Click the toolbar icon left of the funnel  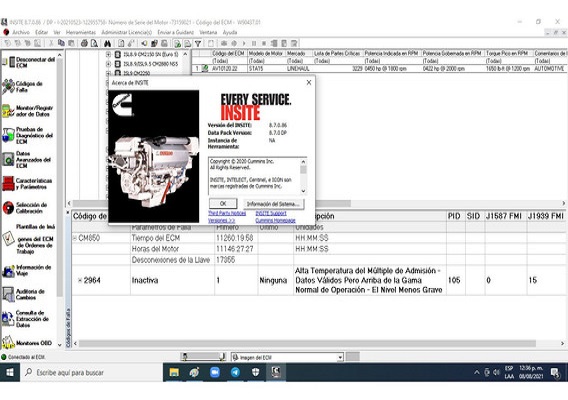point(188,44)
